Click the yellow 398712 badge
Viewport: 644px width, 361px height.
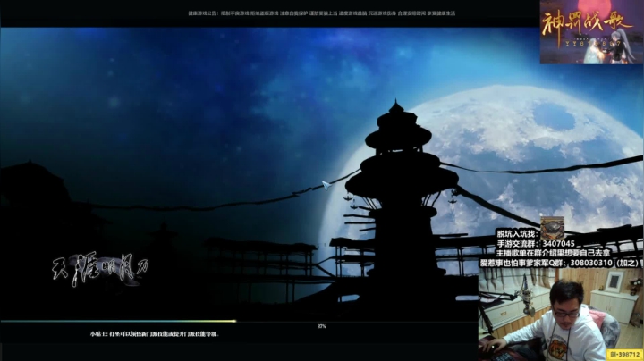pos(624,354)
